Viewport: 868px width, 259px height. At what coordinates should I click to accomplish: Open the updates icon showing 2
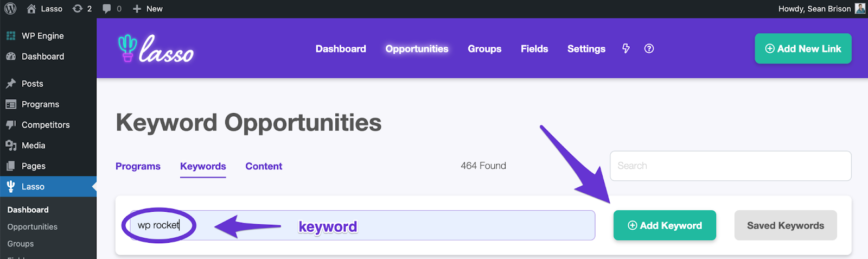click(x=78, y=9)
